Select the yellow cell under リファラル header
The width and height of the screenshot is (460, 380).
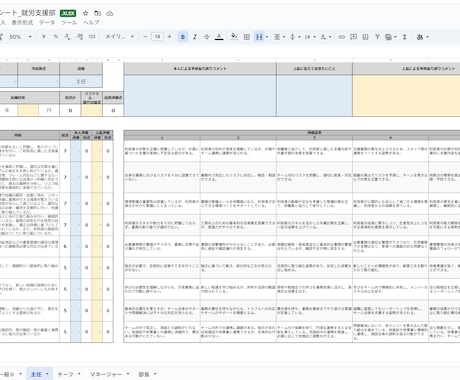tap(92, 110)
